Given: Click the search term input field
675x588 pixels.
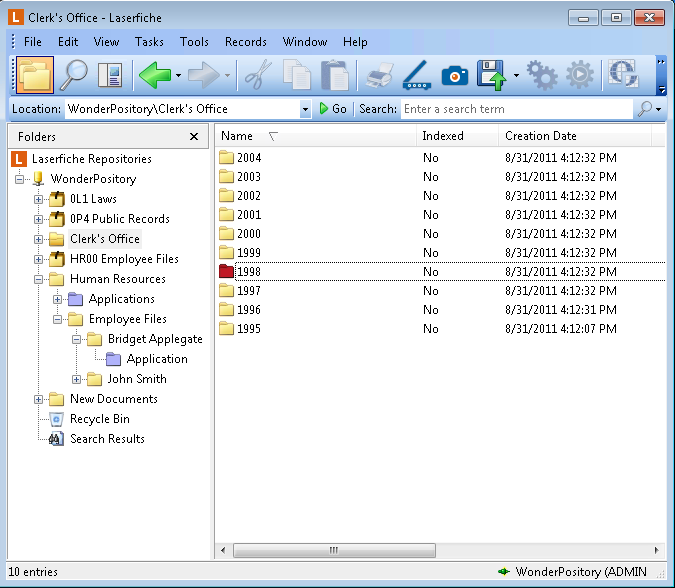Looking at the screenshot, I should 517,109.
